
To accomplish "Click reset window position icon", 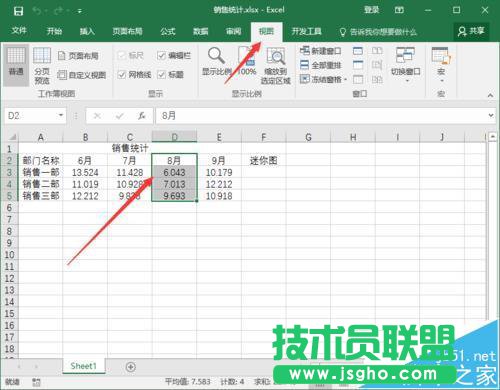I will tap(377, 79).
